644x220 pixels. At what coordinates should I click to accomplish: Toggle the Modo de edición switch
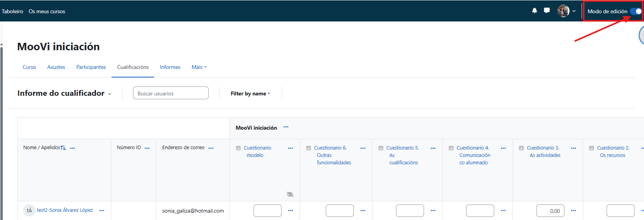point(635,11)
